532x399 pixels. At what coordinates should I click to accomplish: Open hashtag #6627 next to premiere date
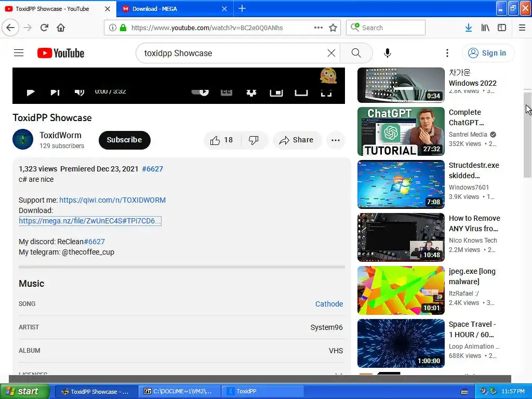click(152, 169)
